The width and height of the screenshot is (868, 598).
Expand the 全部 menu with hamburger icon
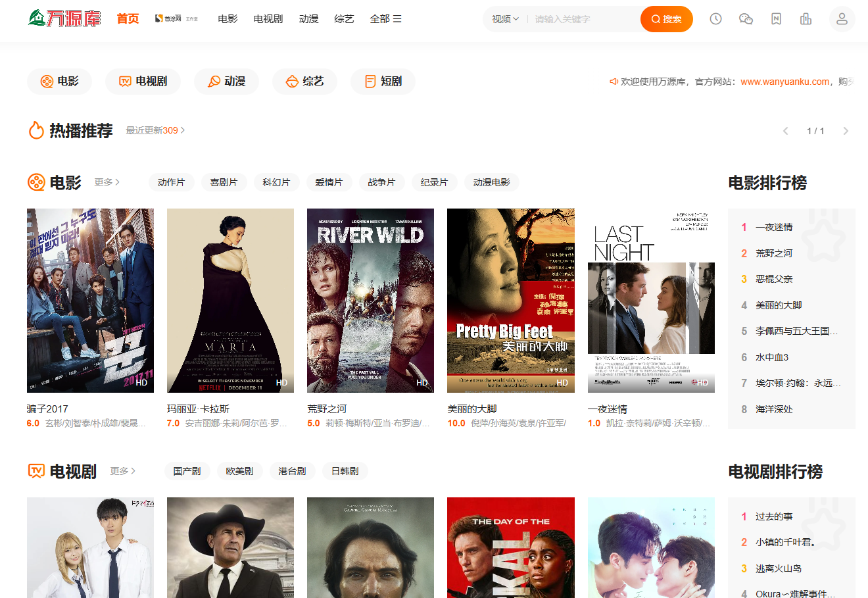tap(385, 19)
